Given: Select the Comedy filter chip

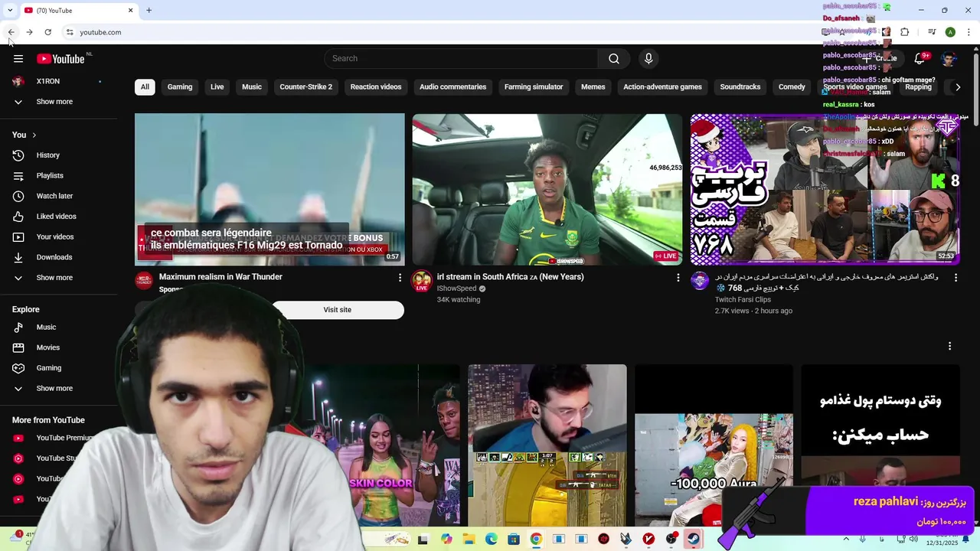Looking at the screenshot, I should click(792, 86).
